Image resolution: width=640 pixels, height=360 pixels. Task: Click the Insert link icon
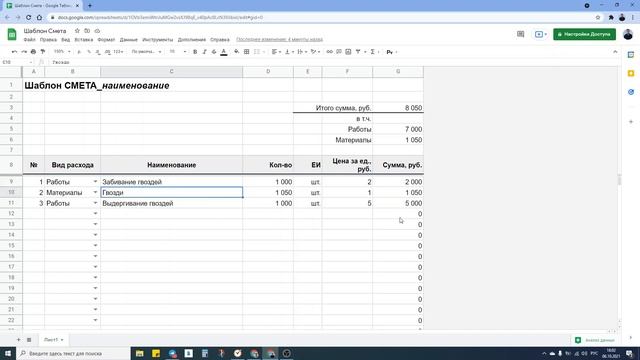[329, 52]
